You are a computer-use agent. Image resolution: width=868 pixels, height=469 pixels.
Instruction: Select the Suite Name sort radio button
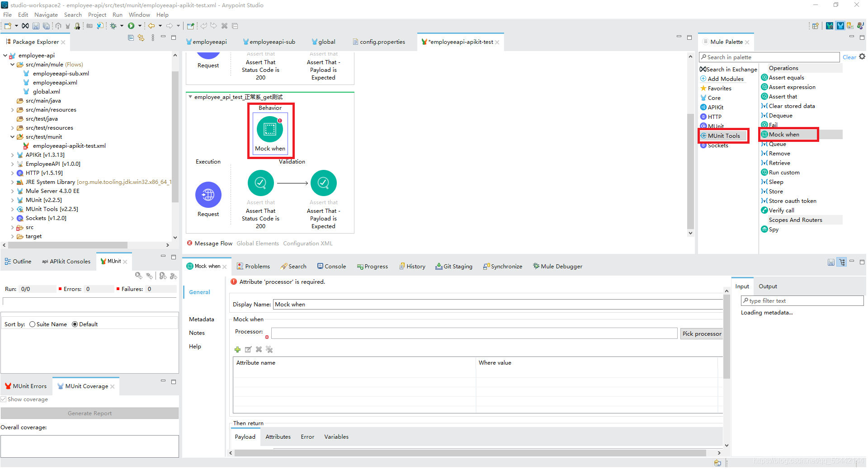(x=32, y=324)
